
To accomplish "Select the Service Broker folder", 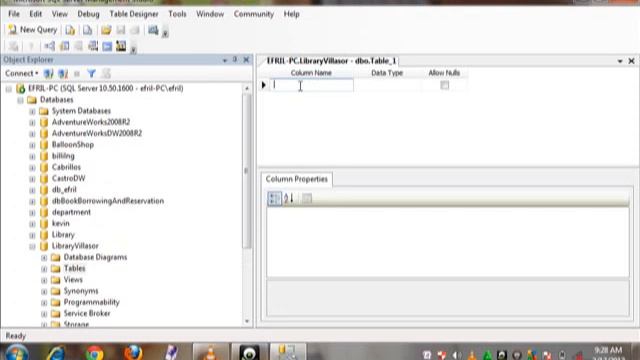I will tap(87, 313).
